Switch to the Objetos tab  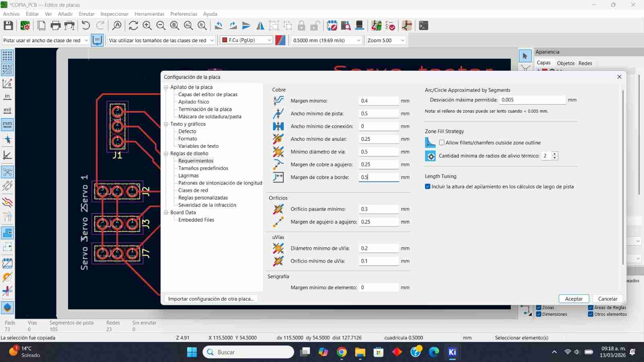click(566, 63)
